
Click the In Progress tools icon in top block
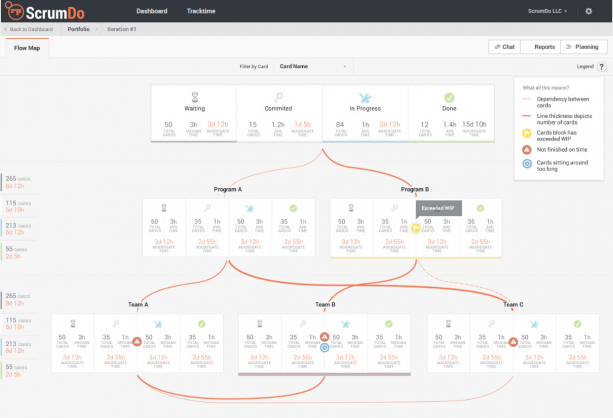365,99
